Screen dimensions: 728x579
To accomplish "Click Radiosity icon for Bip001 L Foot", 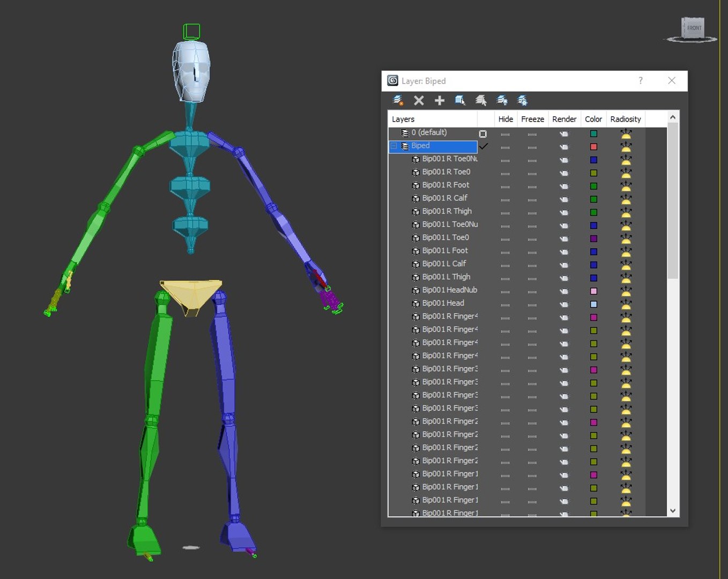I will pyautogui.click(x=626, y=251).
